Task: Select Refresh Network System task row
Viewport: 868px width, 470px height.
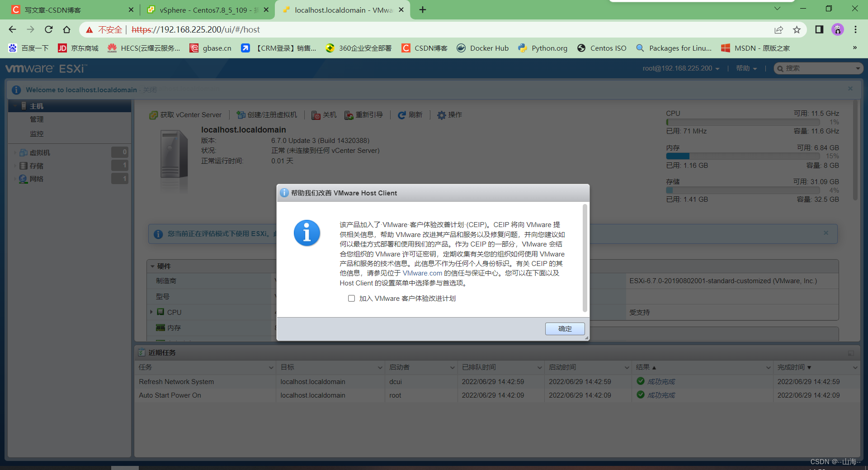Action: coord(497,382)
